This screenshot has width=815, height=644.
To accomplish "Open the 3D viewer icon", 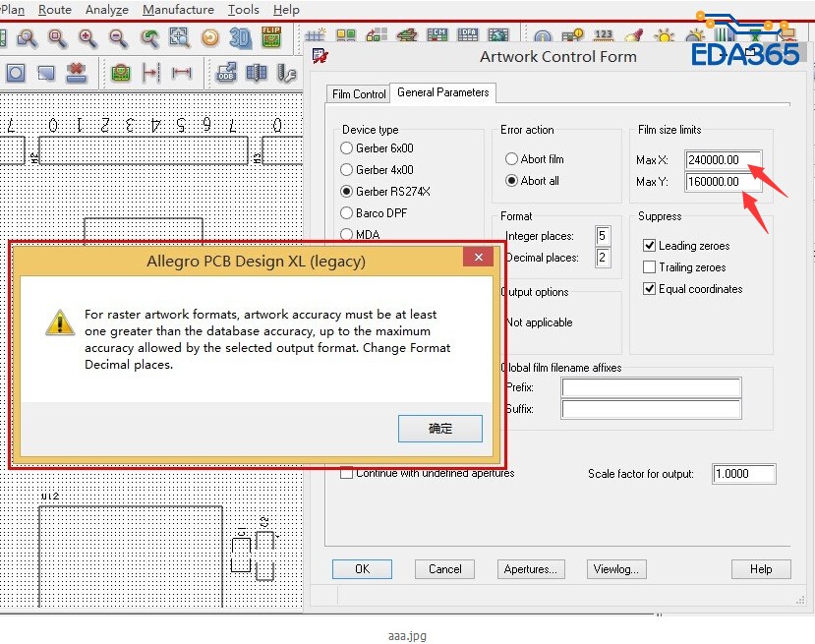I will pyautogui.click(x=240, y=38).
